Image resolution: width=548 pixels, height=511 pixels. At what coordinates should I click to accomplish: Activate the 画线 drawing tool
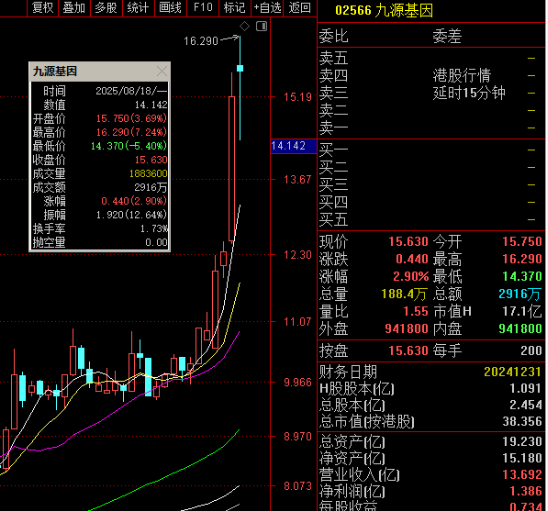pyautogui.click(x=170, y=7)
